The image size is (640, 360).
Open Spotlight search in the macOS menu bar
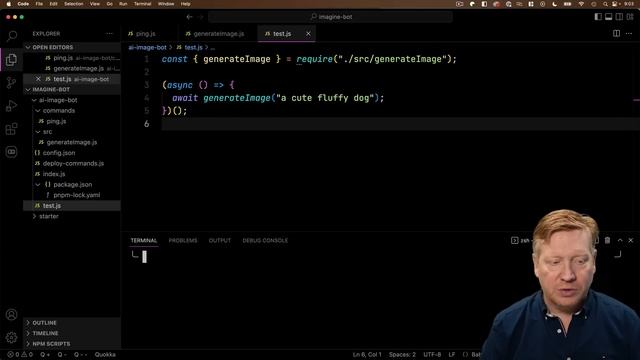[x=605, y=4]
